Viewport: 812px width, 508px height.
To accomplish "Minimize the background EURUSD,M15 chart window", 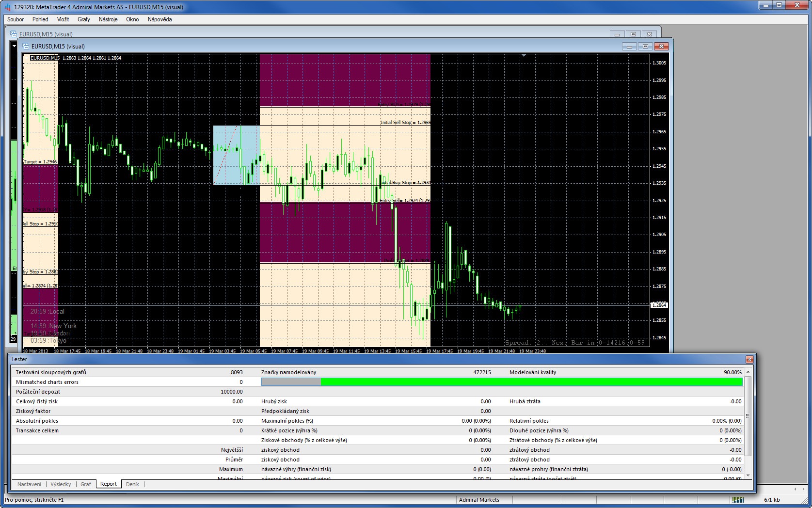I will coord(617,34).
